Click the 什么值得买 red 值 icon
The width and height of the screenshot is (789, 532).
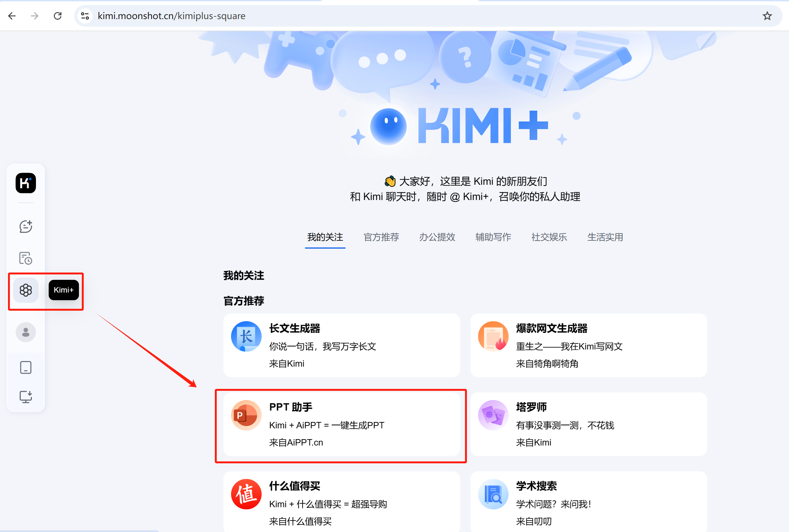(246, 494)
